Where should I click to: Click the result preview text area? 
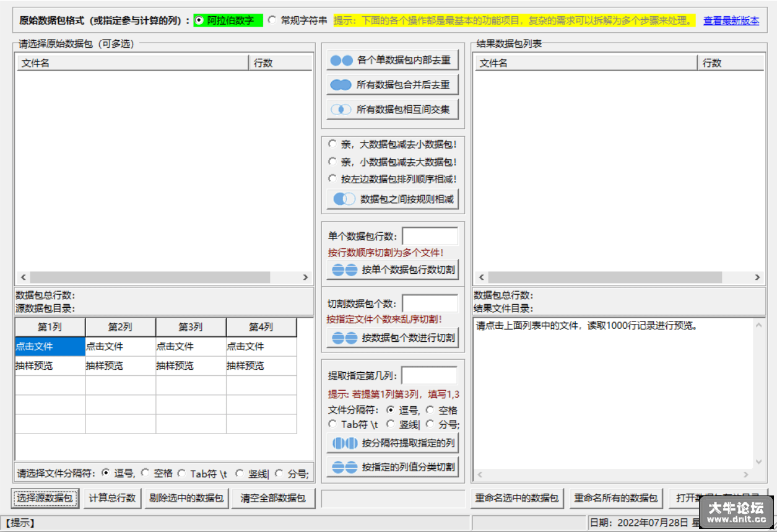coord(613,393)
